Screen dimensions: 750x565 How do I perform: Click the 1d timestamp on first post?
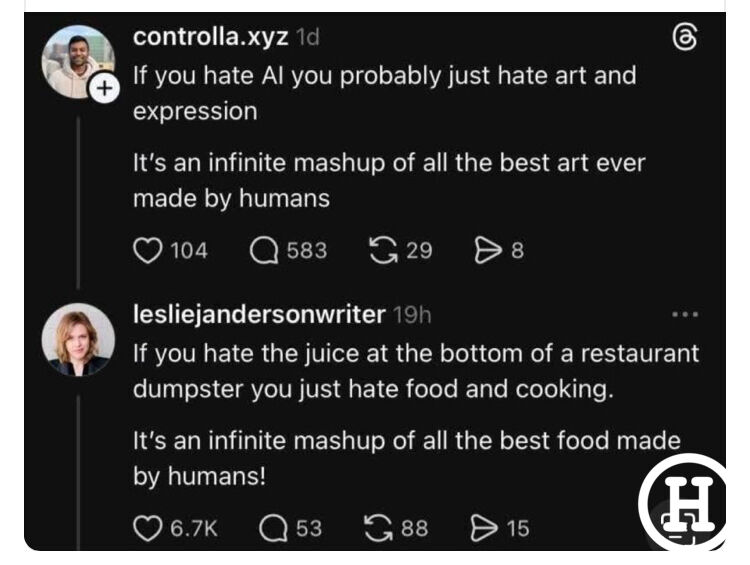point(308,37)
